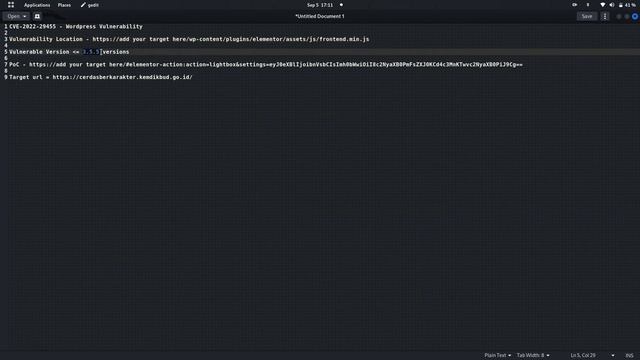Click the selected version number on line 5

pos(91,52)
